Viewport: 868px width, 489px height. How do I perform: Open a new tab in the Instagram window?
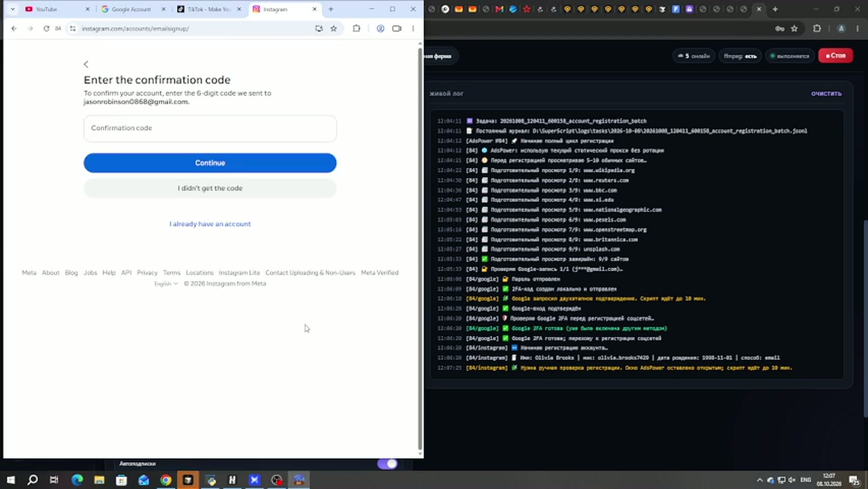331,9
